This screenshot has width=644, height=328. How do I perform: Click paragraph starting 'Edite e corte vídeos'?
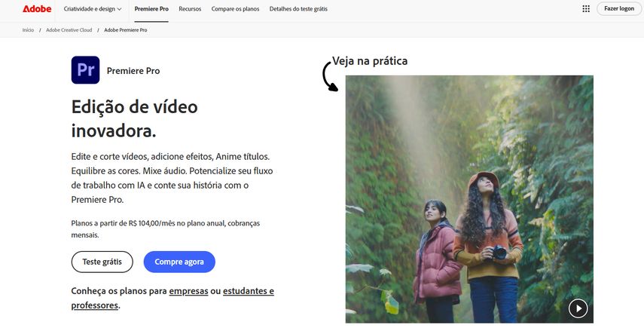172,178
